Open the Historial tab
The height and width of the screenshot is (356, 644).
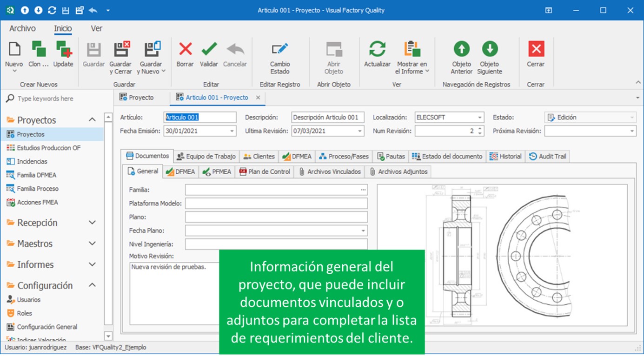coord(505,156)
